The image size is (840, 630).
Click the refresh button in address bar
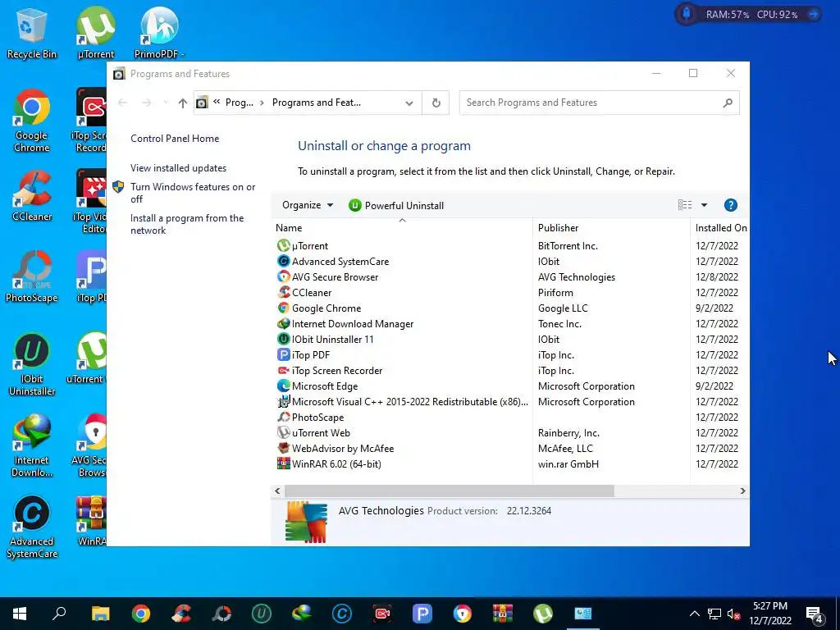436,103
